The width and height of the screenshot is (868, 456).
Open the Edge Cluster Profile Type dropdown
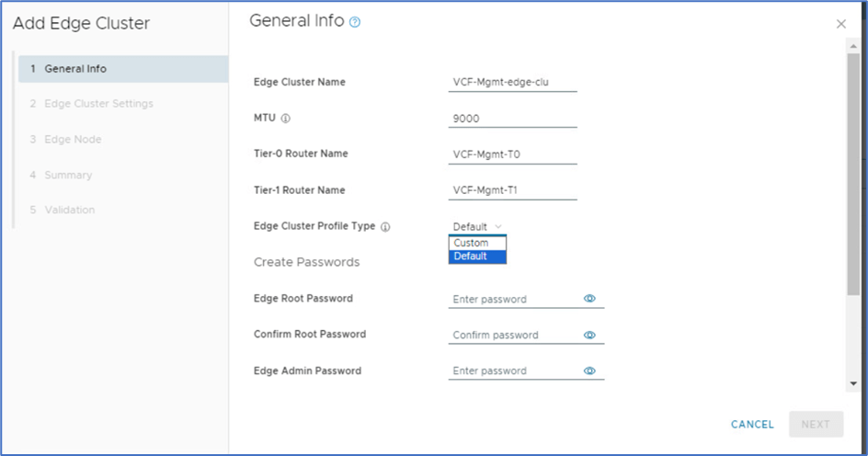(x=477, y=226)
